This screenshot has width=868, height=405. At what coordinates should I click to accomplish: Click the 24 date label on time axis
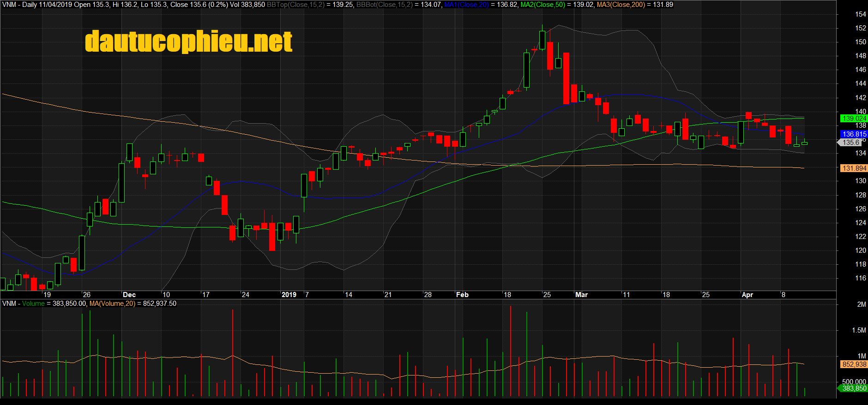click(x=245, y=295)
